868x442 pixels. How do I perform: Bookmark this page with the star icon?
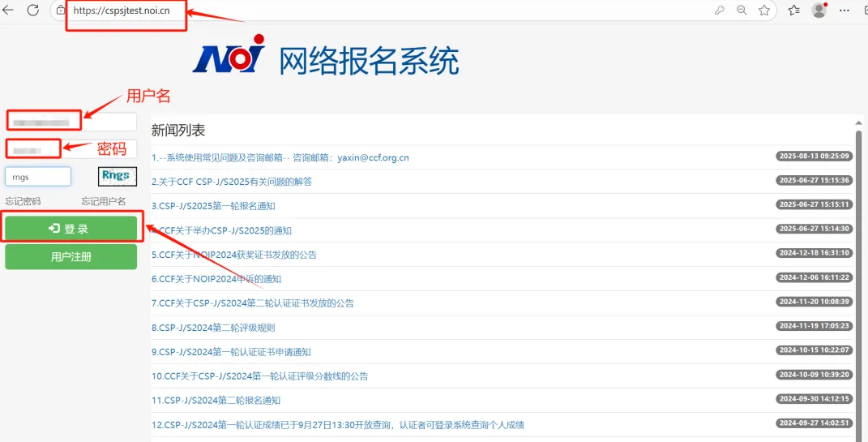pyautogui.click(x=764, y=11)
